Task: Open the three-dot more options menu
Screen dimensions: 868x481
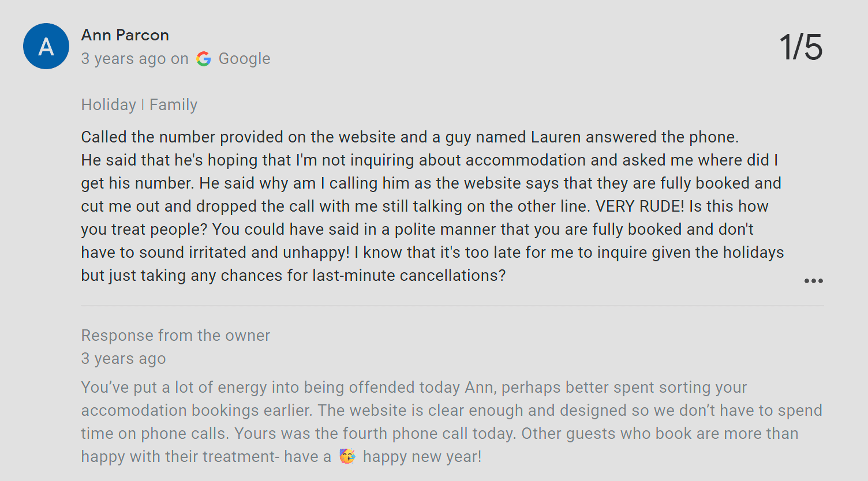Action: (x=813, y=281)
